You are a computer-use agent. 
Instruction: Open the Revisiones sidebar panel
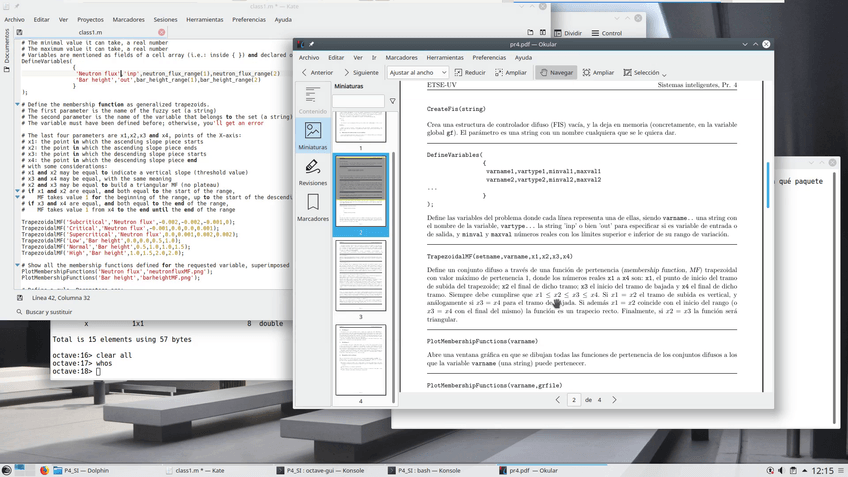(x=313, y=171)
